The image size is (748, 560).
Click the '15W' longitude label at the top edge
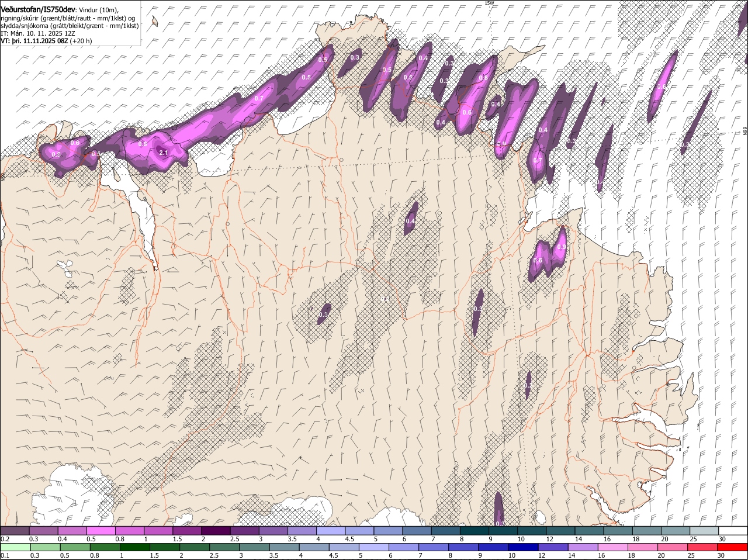[x=489, y=3]
